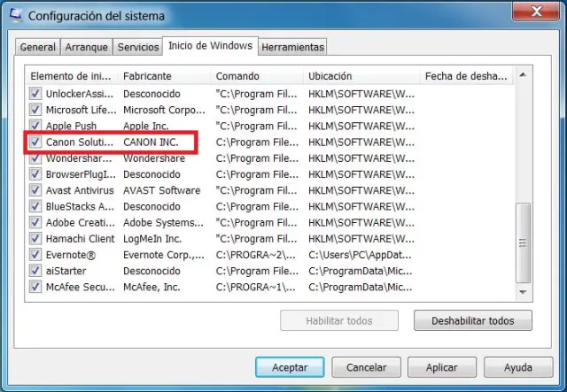Click the list scrollbar up arrow
Image resolution: width=567 pixels, height=392 pixels.
523,75
